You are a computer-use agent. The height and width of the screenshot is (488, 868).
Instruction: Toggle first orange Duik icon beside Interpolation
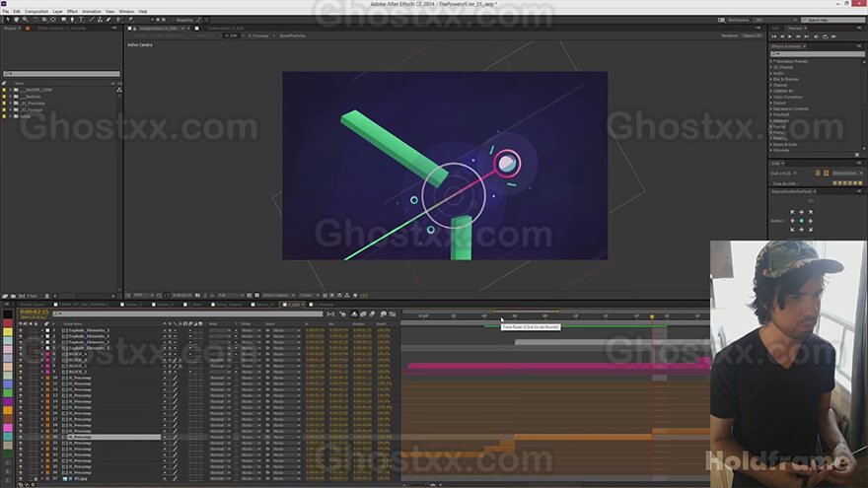pos(818,174)
